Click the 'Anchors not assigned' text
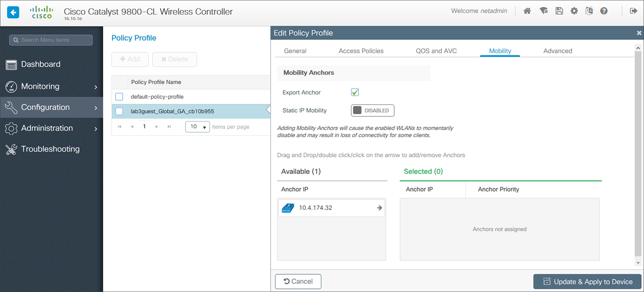Image resolution: width=644 pixels, height=292 pixels. (500, 229)
